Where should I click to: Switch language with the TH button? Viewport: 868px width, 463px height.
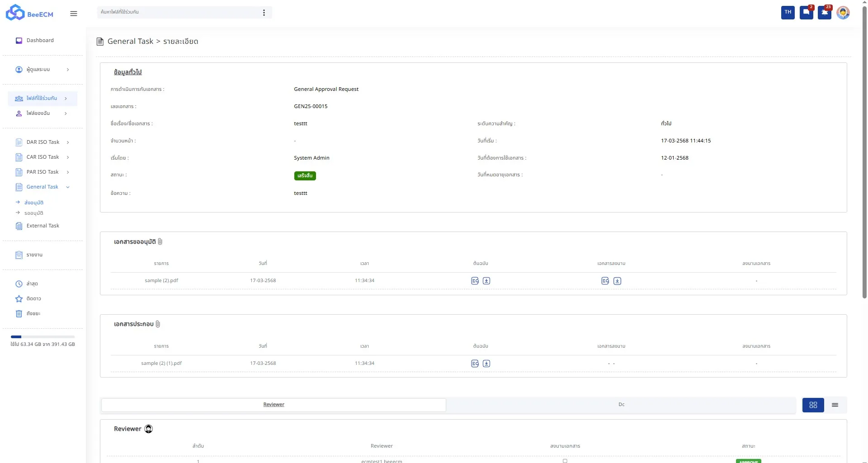[788, 12]
